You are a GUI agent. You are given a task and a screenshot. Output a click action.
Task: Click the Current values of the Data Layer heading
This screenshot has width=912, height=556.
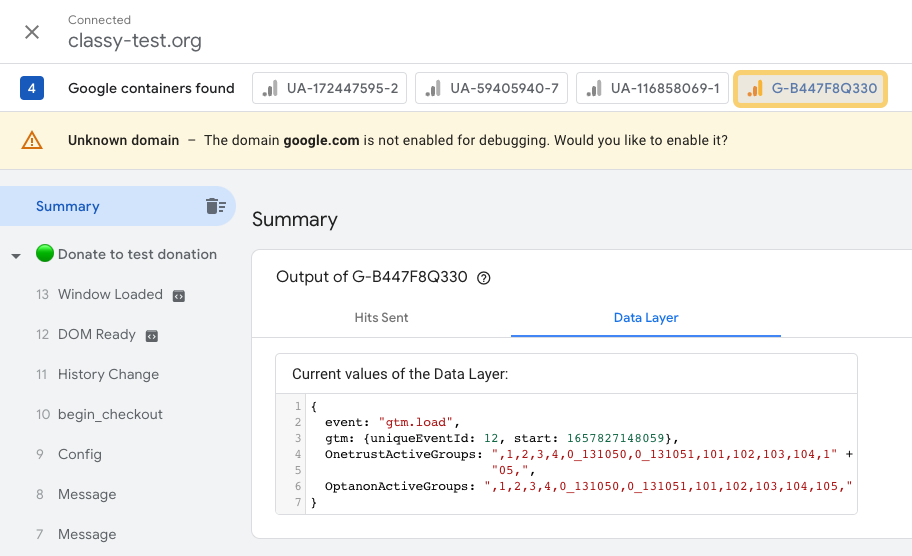pos(400,374)
